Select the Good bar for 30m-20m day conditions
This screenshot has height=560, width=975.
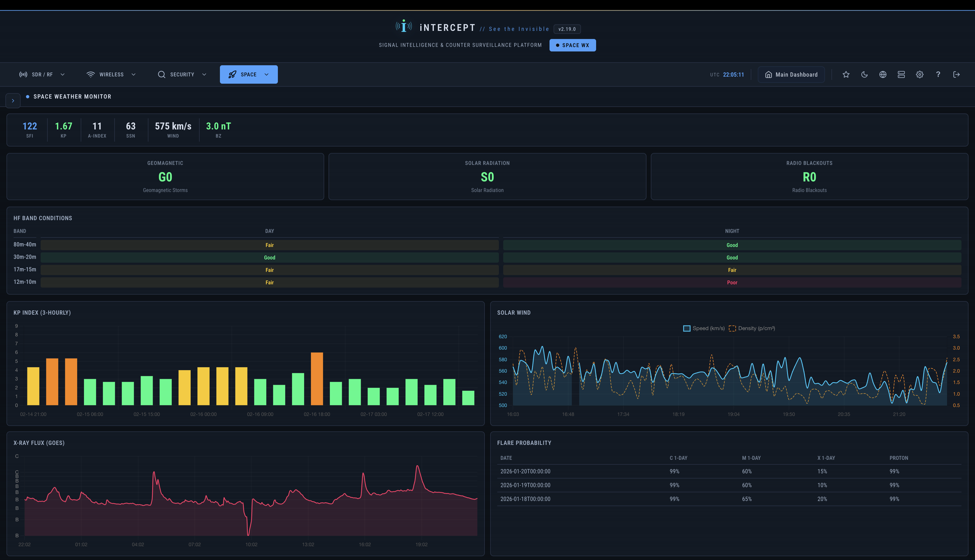point(269,257)
